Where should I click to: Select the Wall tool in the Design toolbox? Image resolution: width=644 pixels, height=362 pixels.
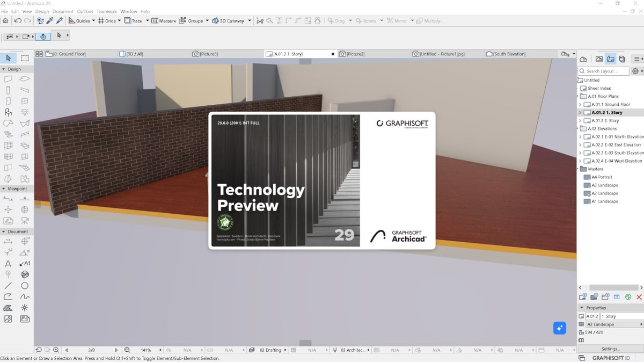[8, 79]
